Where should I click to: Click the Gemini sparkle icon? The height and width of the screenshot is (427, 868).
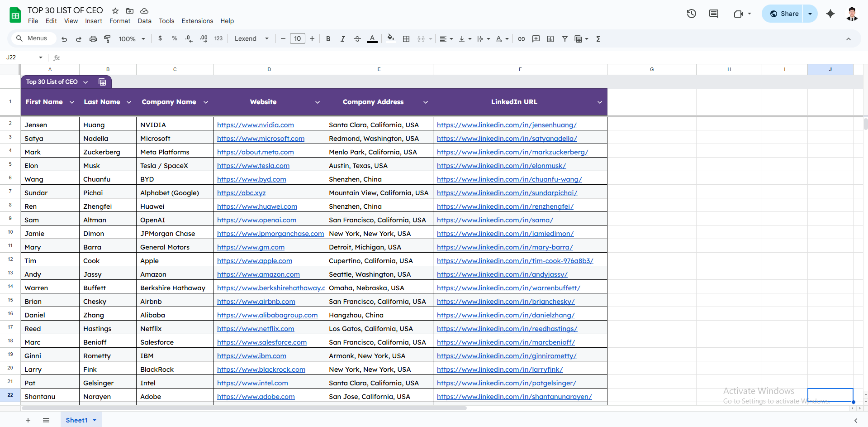[830, 14]
